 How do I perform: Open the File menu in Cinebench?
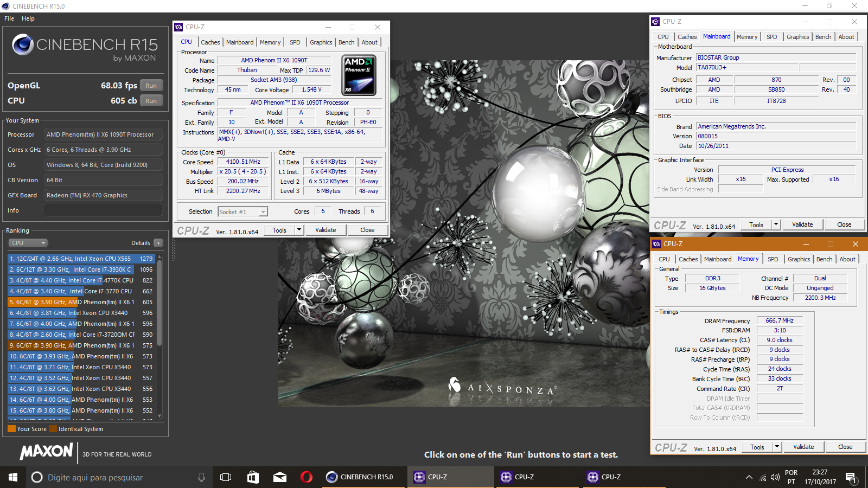(9, 18)
